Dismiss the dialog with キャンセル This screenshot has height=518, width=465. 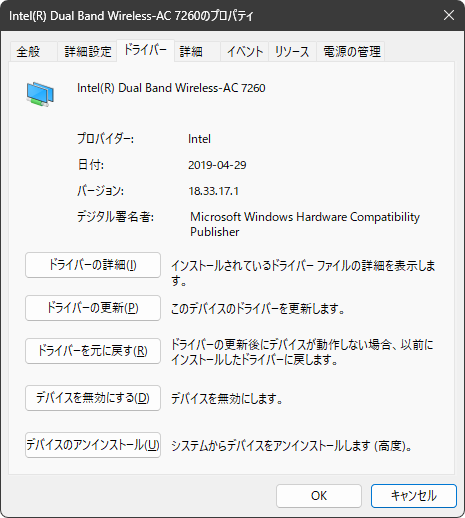pyautogui.click(x=414, y=496)
